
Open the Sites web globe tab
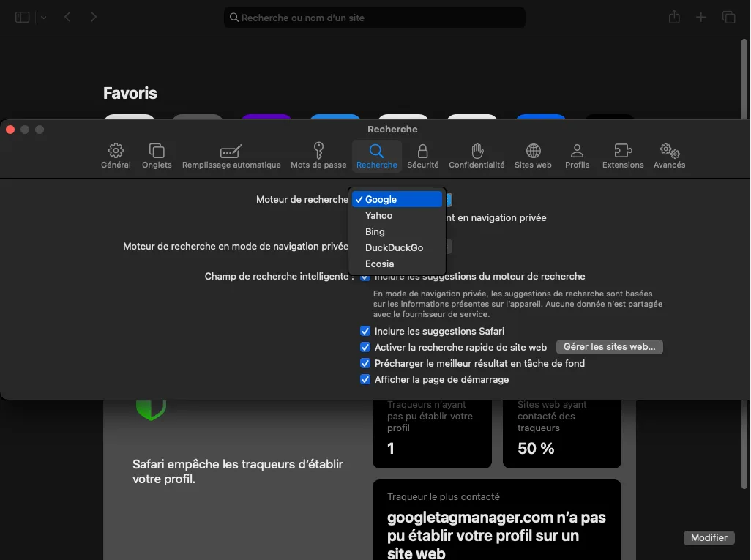coord(533,156)
